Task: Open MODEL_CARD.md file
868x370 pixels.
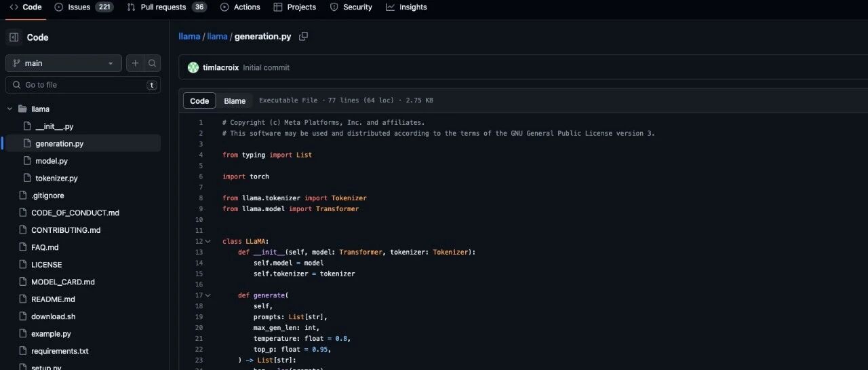Action: coord(63,282)
